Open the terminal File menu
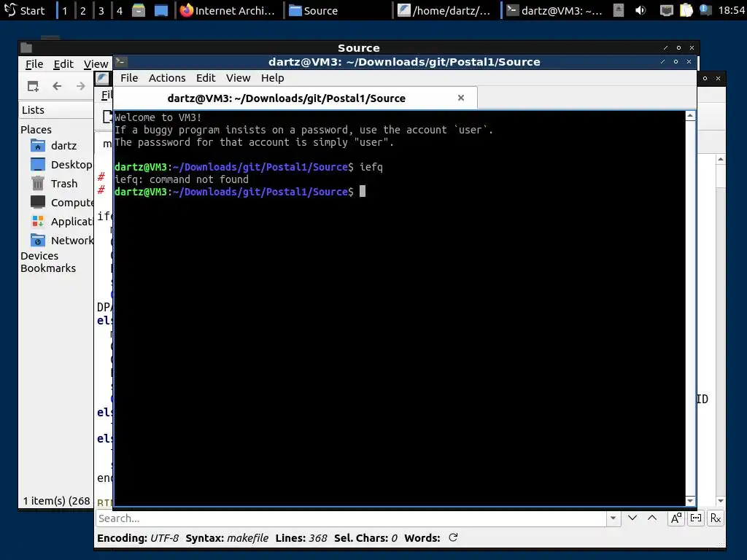Screen dimensions: 747x560 coord(129,77)
